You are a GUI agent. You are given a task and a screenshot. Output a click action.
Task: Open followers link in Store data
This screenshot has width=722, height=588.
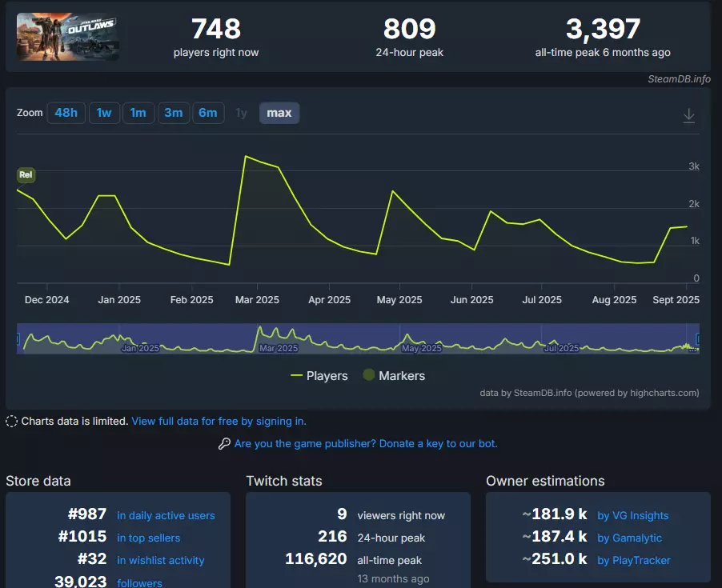click(x=139, y=582)
